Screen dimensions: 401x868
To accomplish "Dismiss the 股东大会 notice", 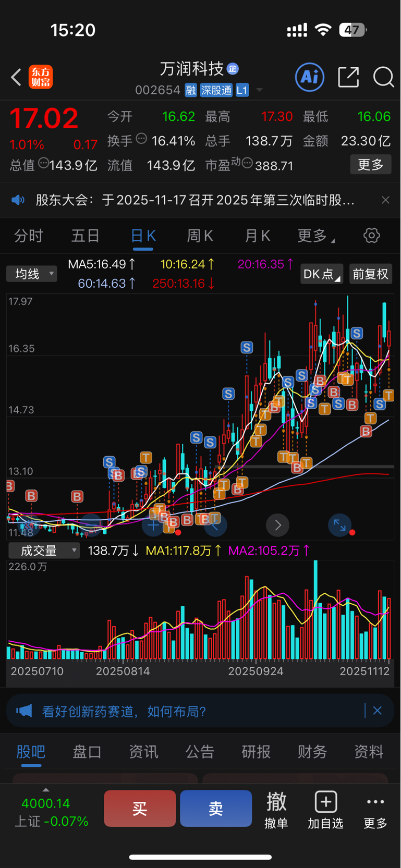I will tap(385, 200).
